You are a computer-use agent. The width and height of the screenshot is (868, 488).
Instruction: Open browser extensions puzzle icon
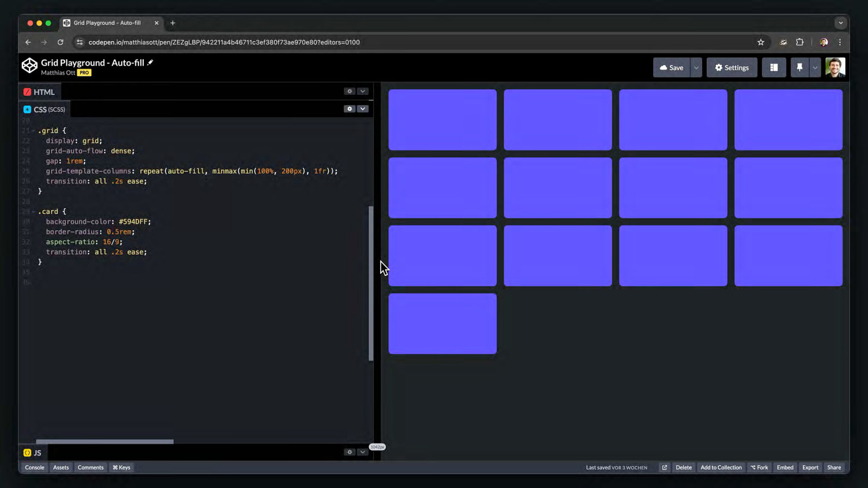800,42
